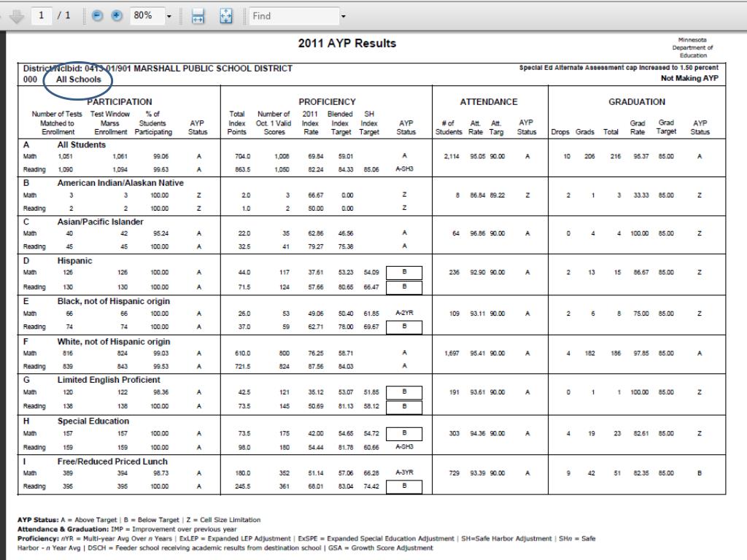Click 'White, not of Hispanic origin' heading
This screenshot has width=747, height=560.
(113, 342)
